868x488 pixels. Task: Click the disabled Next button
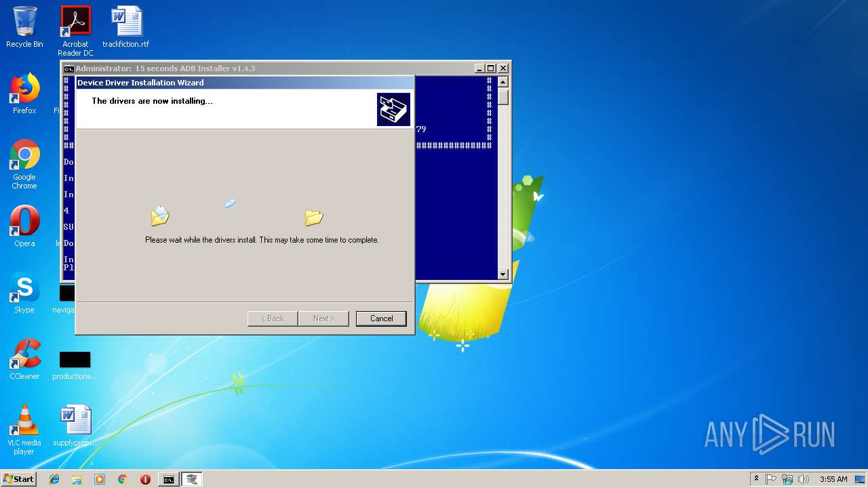[323, 319]
